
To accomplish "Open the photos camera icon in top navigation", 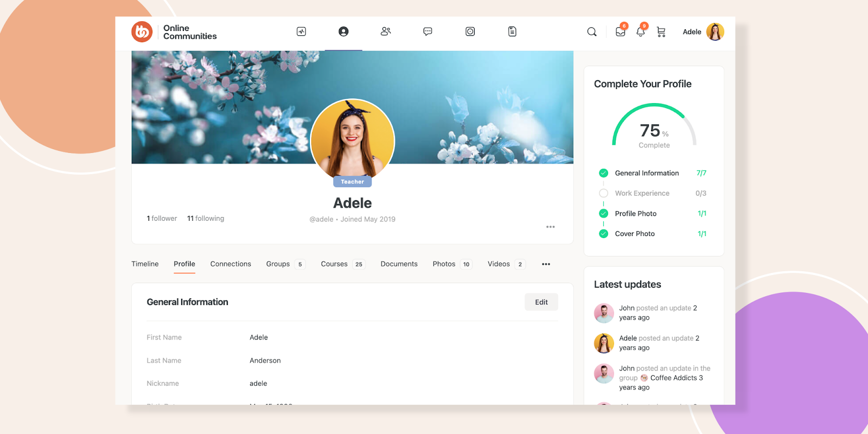I will pos(470,31).
